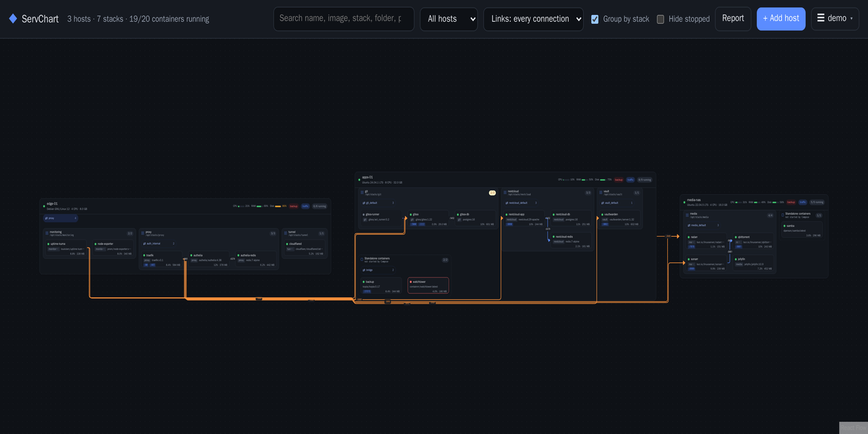Viewport: 868px width, 434px height.
Task: Open the radarr container card
Action: [x=706, y=241]
